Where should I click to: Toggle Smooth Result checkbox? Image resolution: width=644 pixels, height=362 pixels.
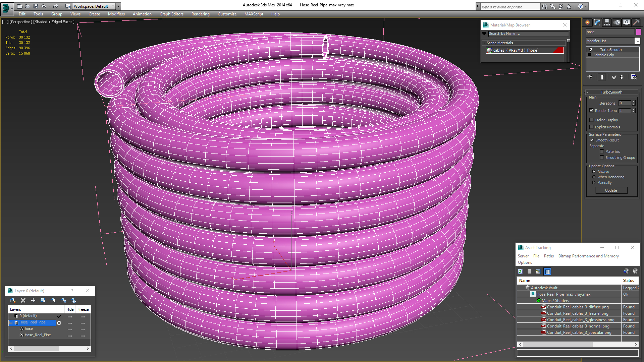pos(592,140)
